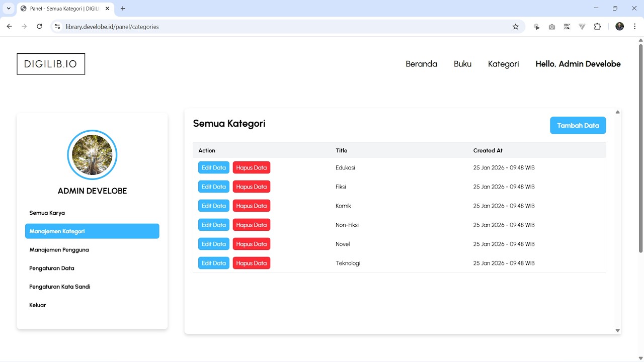
Task: Click the browser forward arrow
Action: tap(24, 27)
